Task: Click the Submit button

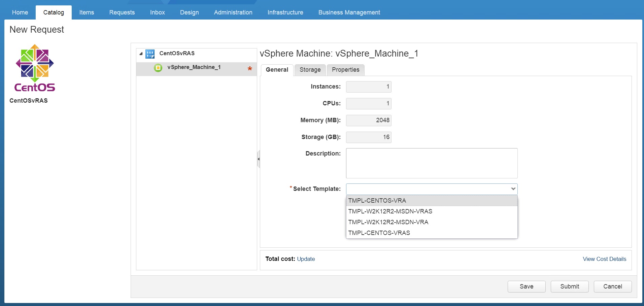Action: 570,286
